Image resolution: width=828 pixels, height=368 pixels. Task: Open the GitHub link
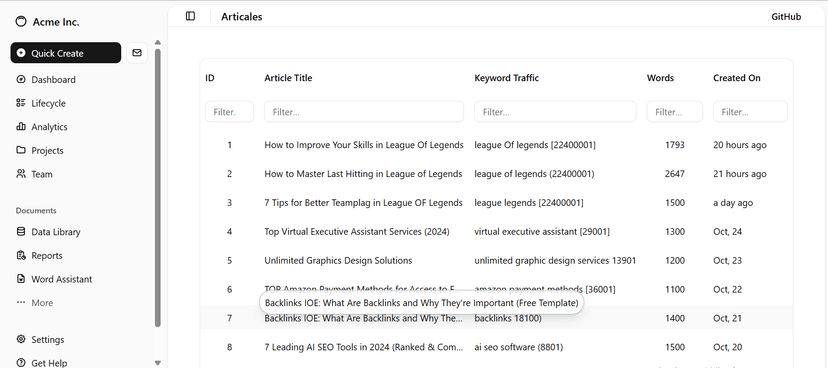point(786,16)
